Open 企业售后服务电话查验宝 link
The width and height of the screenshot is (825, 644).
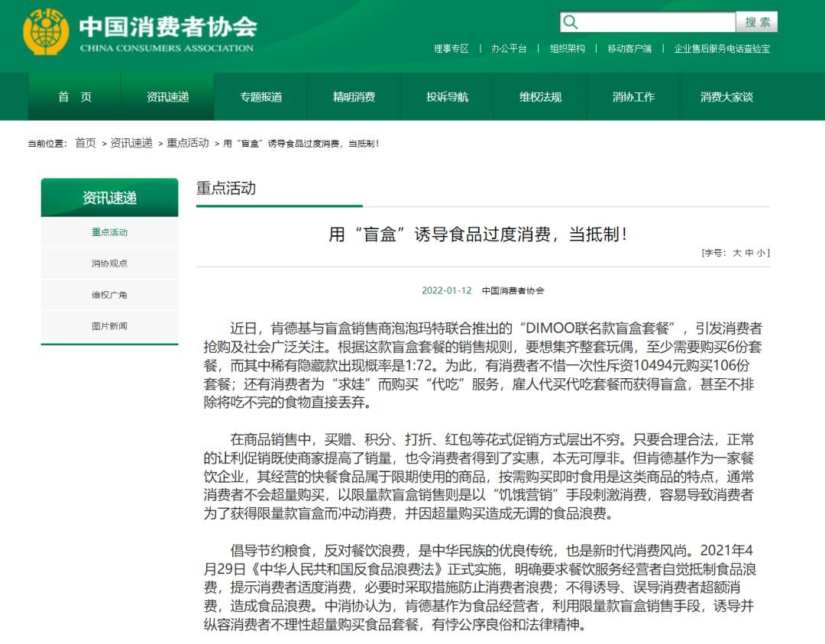[x=722, y=49]
